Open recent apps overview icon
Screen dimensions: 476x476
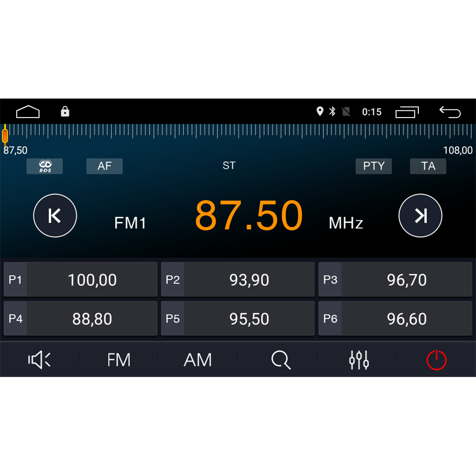(x=407, y=112)
